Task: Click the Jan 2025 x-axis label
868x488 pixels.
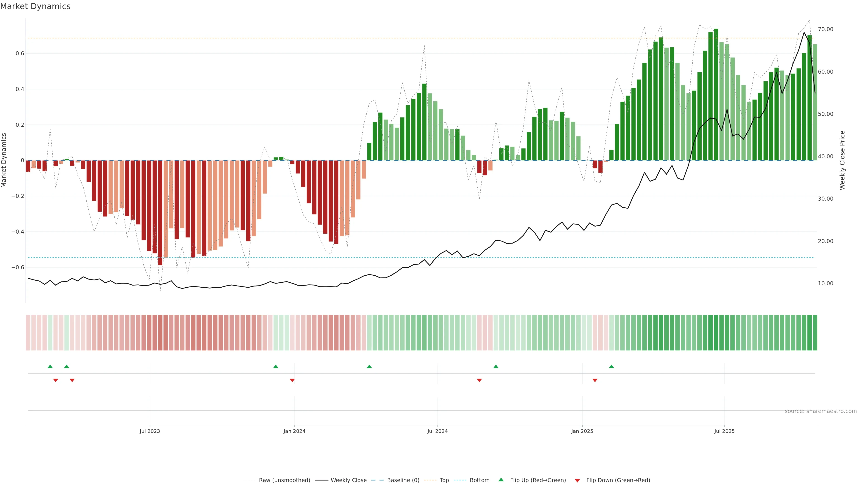Action: click(582, 431)
